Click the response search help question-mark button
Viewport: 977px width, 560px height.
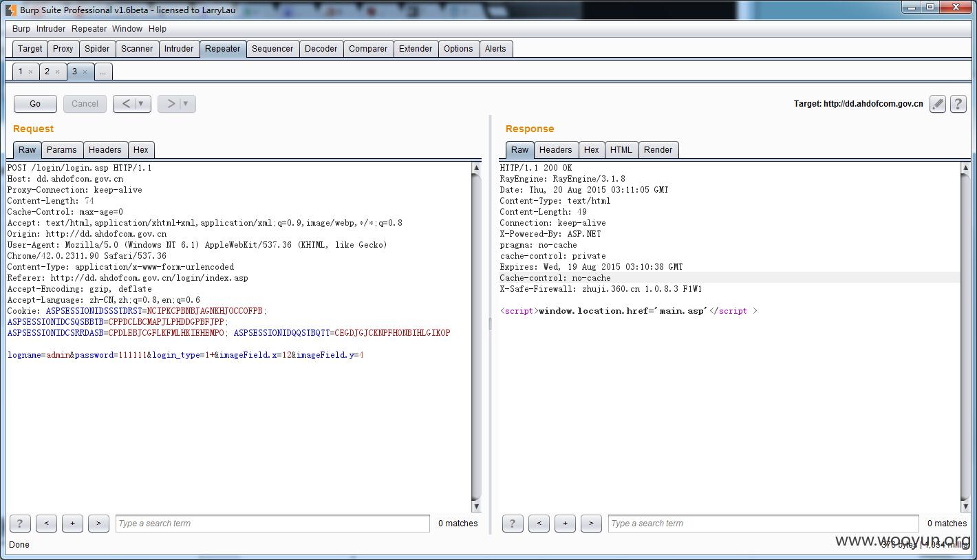pos(513,524)
